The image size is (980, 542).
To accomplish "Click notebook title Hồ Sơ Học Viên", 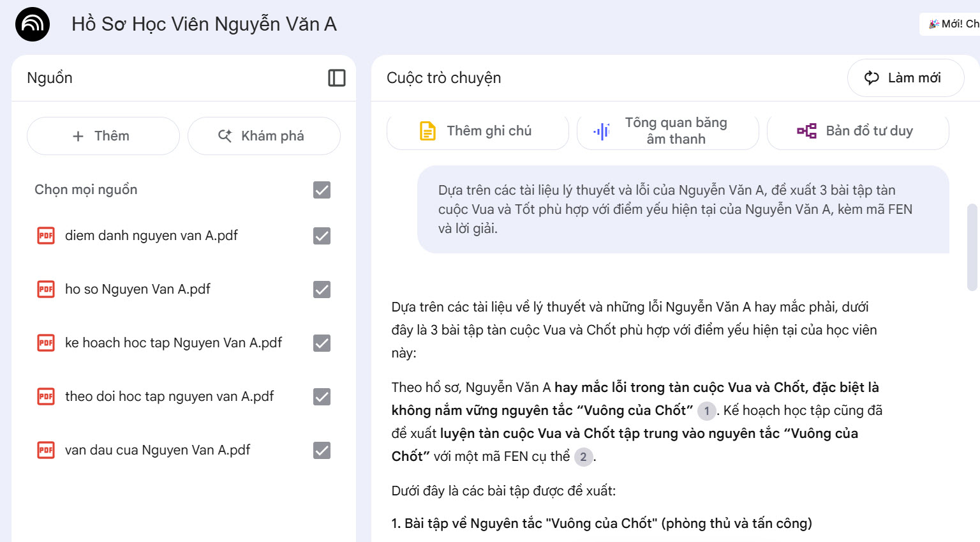I will coord(204,24).
